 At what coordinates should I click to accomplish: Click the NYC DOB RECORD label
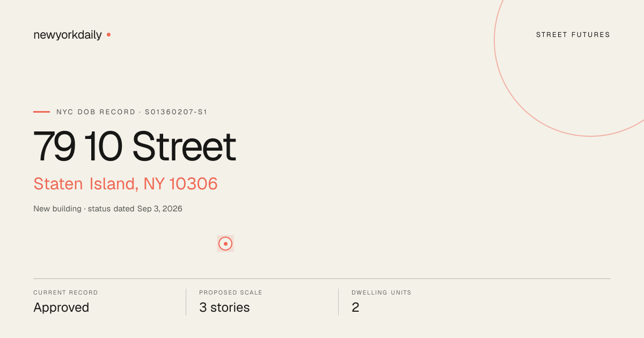coord(96,112)
